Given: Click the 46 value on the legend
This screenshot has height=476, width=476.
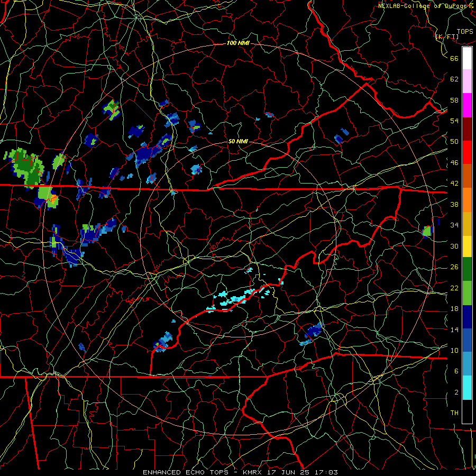Looking at the screenshot, I should [454, 163].
